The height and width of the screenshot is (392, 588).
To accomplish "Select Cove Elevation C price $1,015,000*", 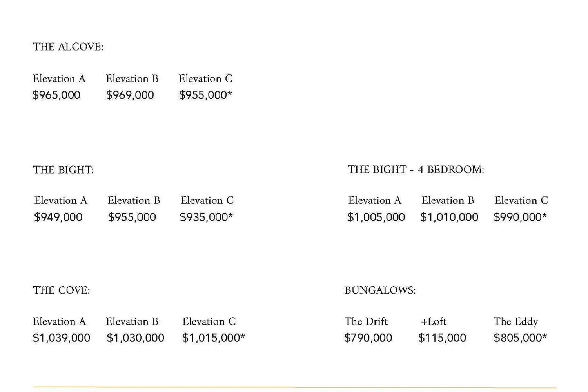I will [213, 338].
